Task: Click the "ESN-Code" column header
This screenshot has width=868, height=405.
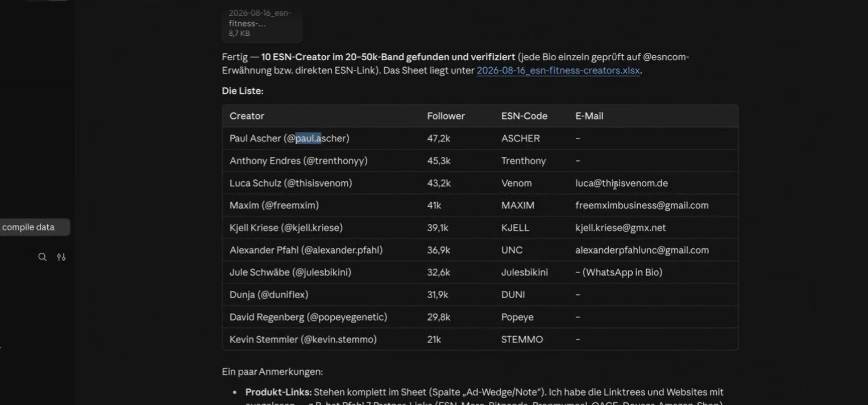Action: coord(524,116)
